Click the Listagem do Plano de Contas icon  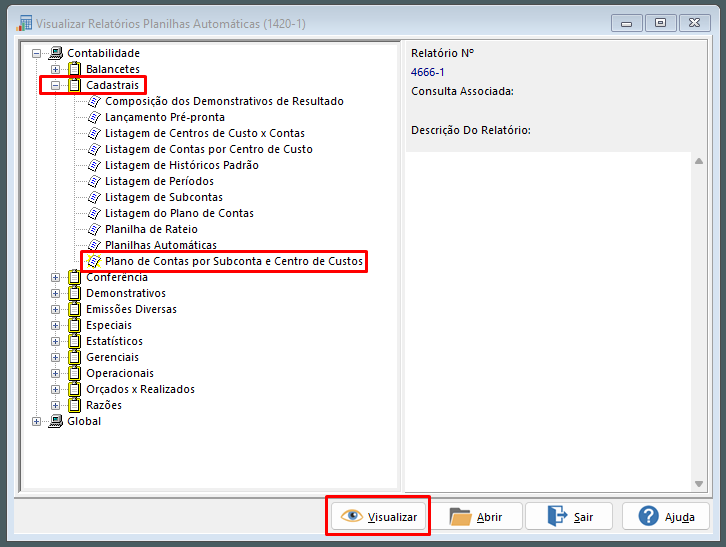coord(94,214)
